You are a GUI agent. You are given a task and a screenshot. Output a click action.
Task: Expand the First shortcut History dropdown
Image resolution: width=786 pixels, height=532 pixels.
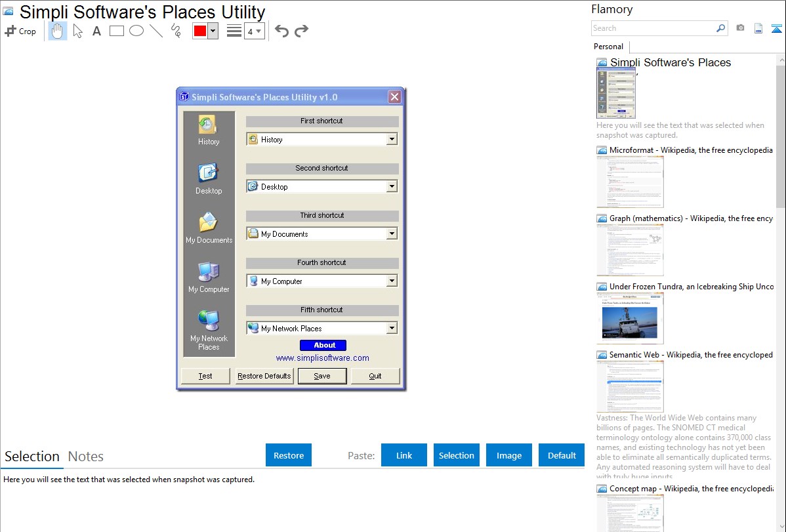[x=392, y=139]
